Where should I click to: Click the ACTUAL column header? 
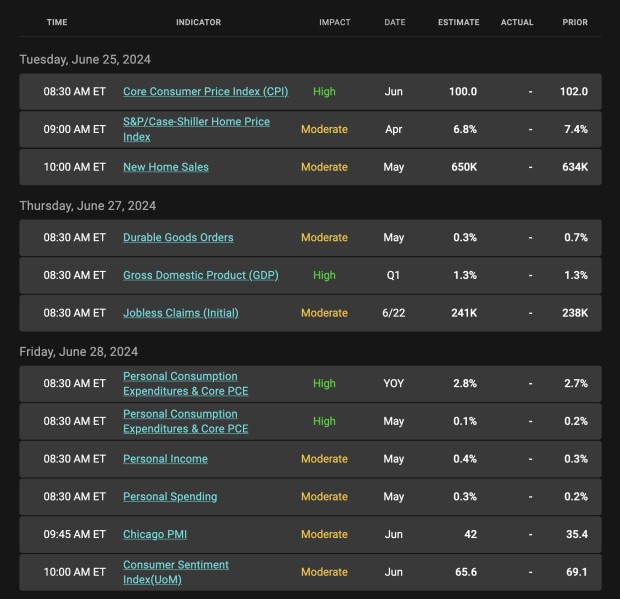click(x=517, y=22)
